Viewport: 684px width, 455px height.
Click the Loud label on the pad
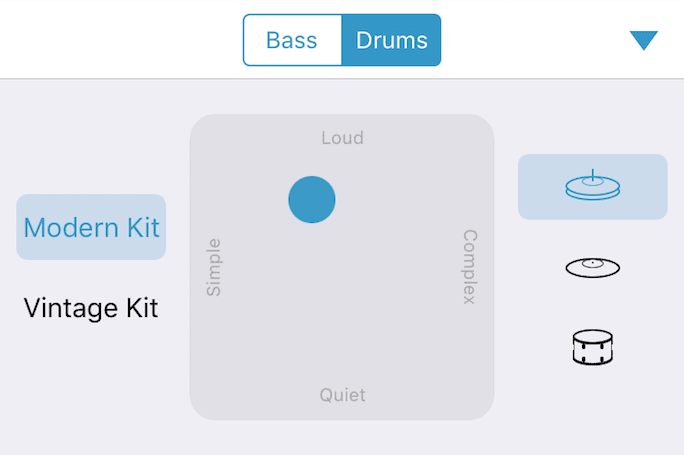(x=342, y=138)
